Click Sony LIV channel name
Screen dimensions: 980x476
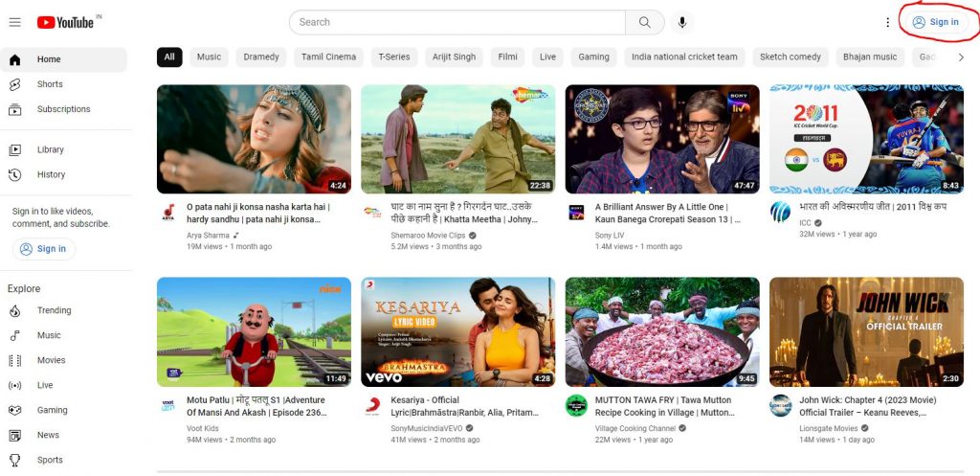pos(610,236)
